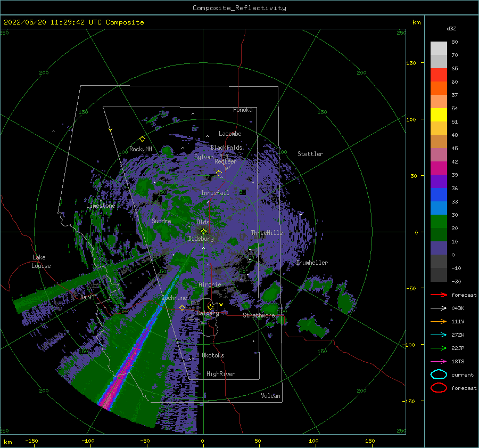Click the Lake Louise label
The width and height of the screenshot is (479, 448).
point(41,262)
